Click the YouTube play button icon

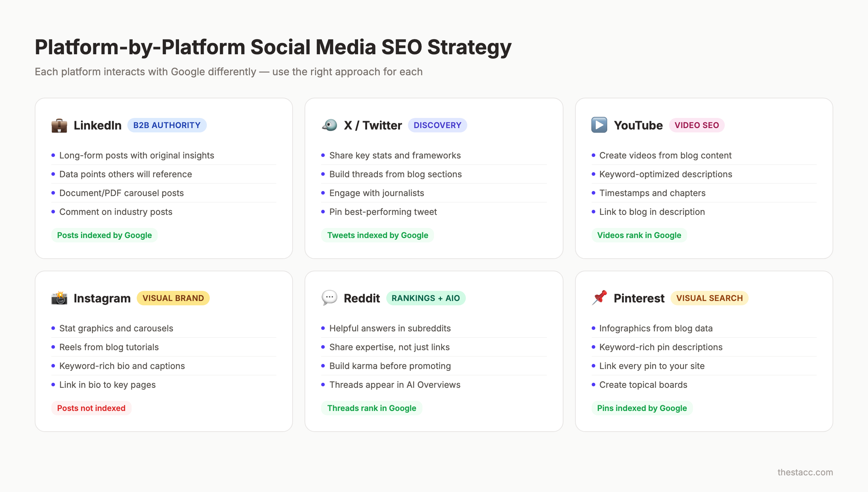coord(599,126)
